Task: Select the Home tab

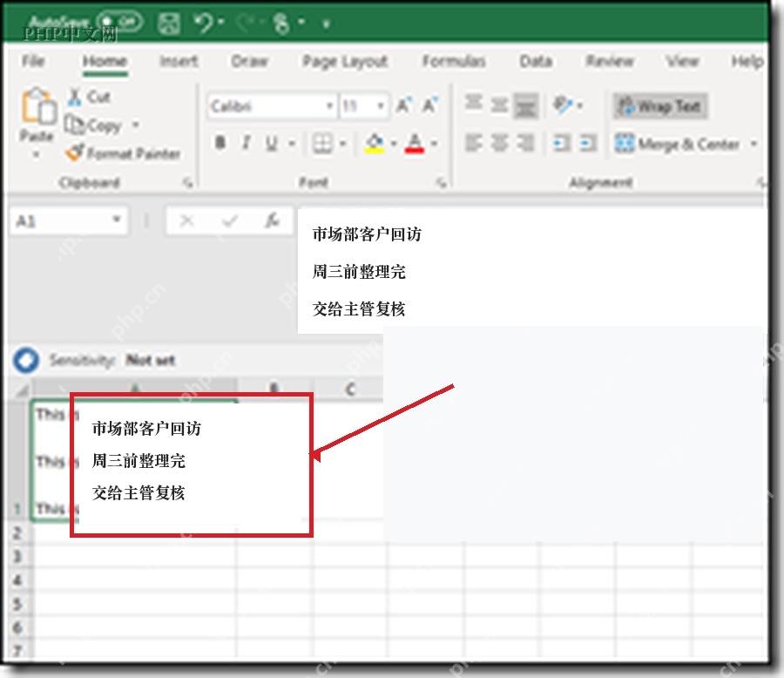Action: pos(105,61)
